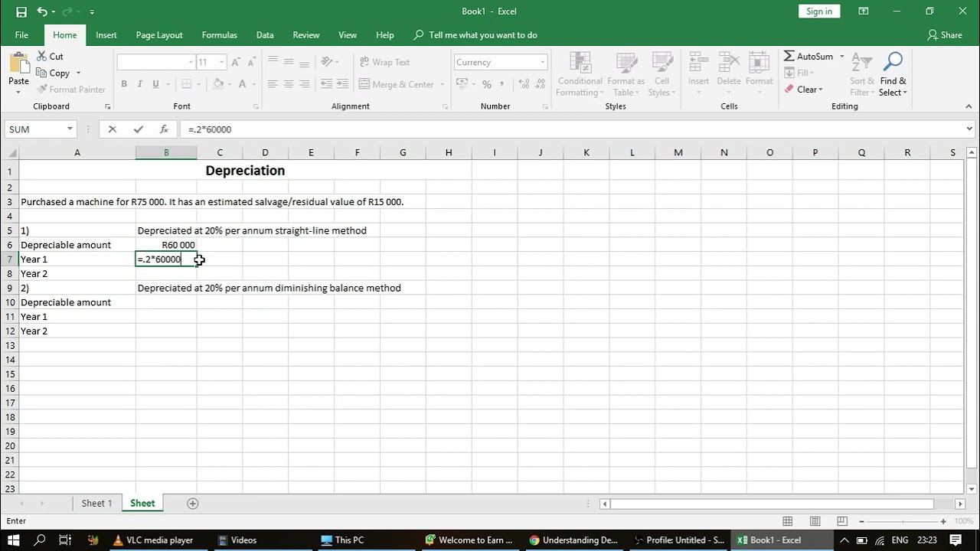Image resolution: width=980 pixels, height=551 pixels.
Task: Open Ribbon Display Options icon
Action: [864, 11]
